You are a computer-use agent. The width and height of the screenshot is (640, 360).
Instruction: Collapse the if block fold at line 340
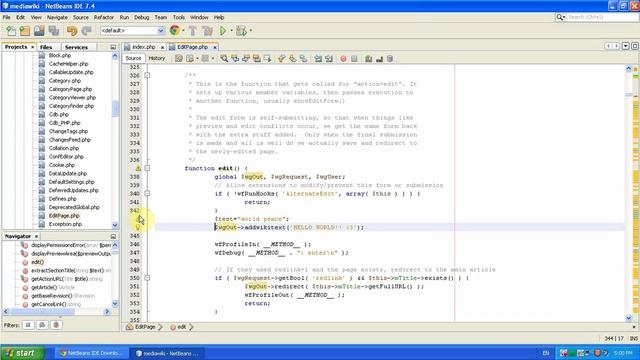(147, 193)
